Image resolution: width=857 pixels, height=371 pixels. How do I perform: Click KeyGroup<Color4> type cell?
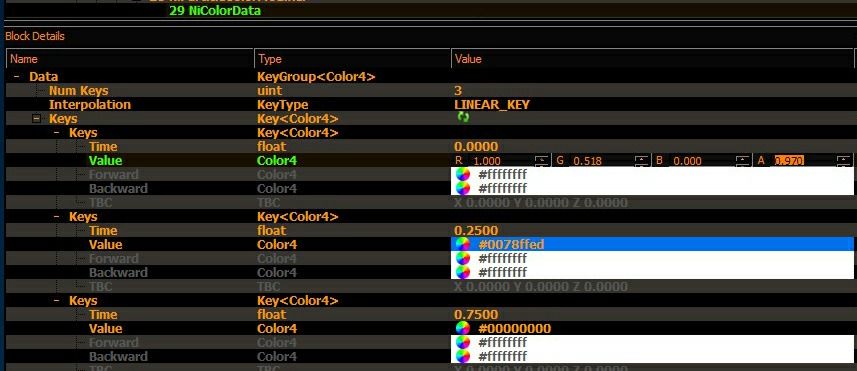pos(316,77)
